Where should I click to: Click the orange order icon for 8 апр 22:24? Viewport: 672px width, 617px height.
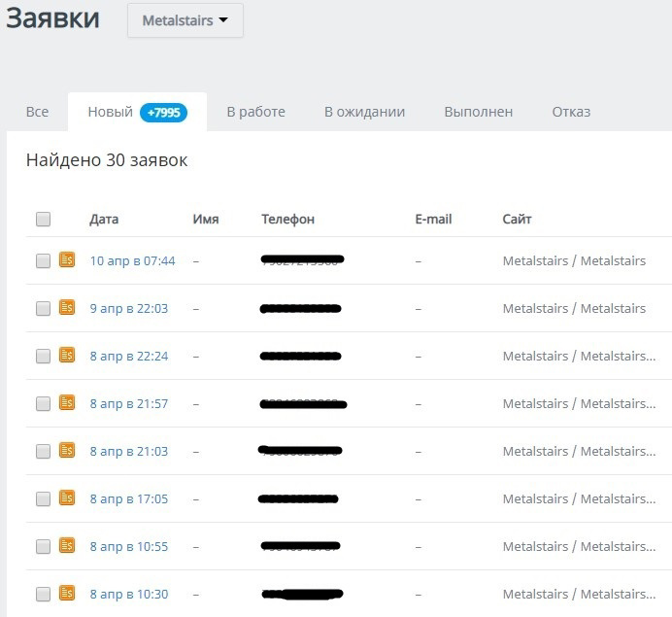(x=67, y=355)
